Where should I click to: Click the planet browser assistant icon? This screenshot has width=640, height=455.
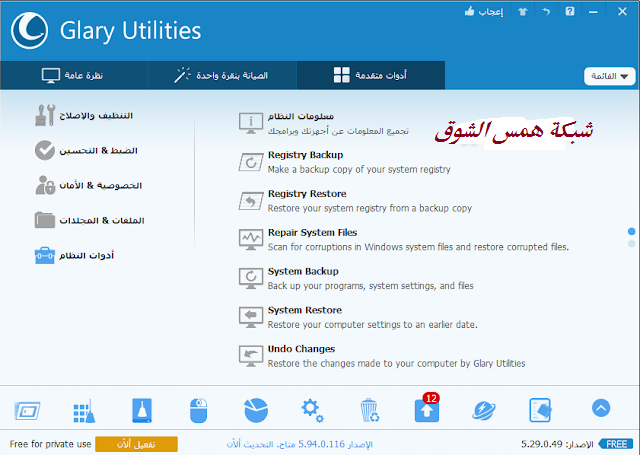pyautogui.click(x=484, y=411)
